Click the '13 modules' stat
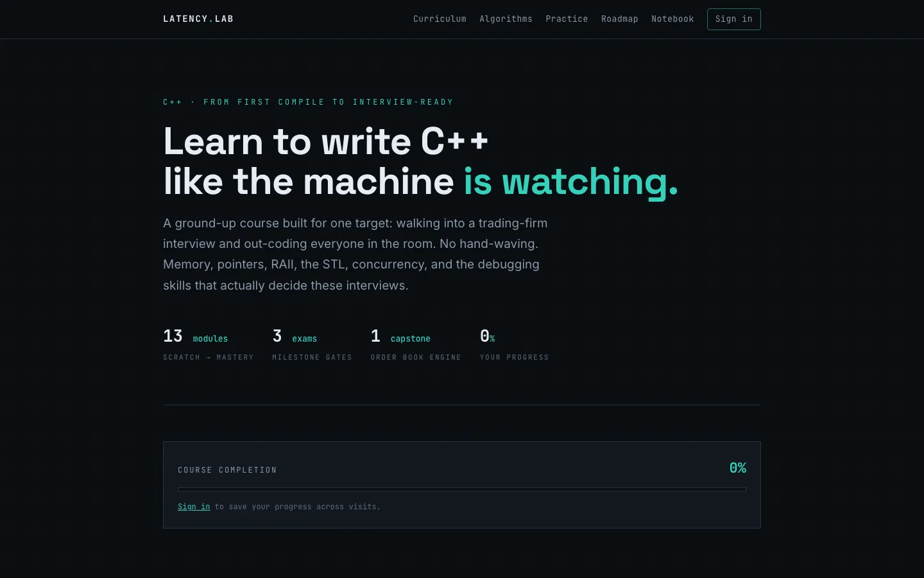 tap(196, 337)
